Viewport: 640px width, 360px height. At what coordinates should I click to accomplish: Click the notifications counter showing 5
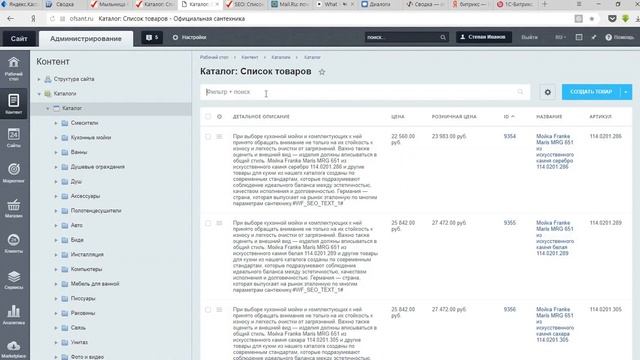(152, 38)
